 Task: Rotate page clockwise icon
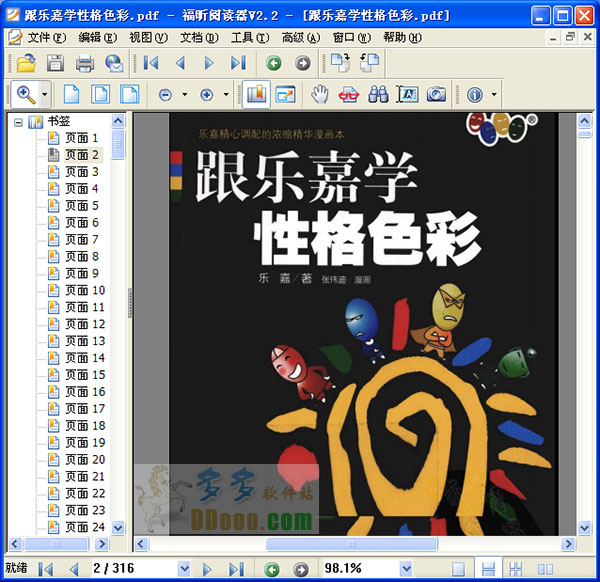pyautogui.click(x=340, y=63)
